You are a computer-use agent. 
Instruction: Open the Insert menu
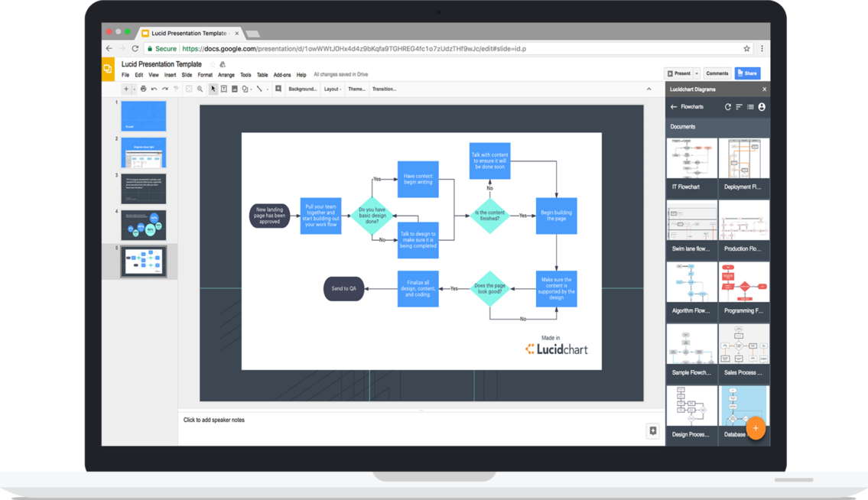(170, 75)
